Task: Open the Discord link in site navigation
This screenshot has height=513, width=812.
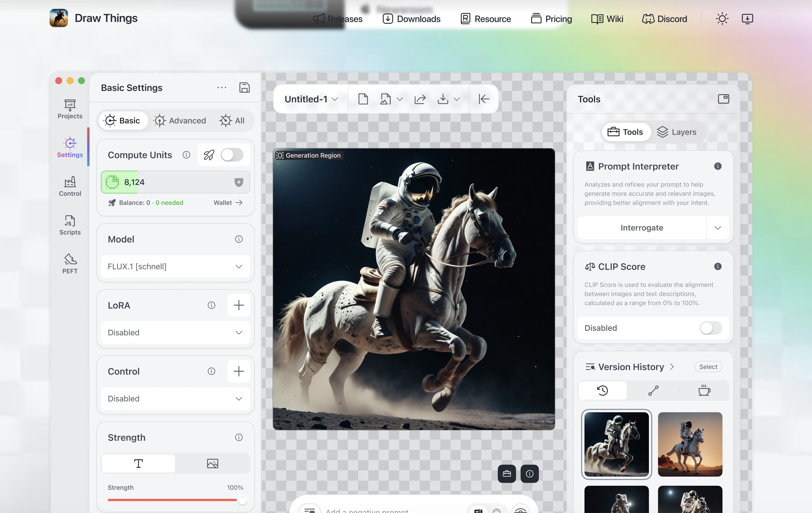Action: coord(665,19)
